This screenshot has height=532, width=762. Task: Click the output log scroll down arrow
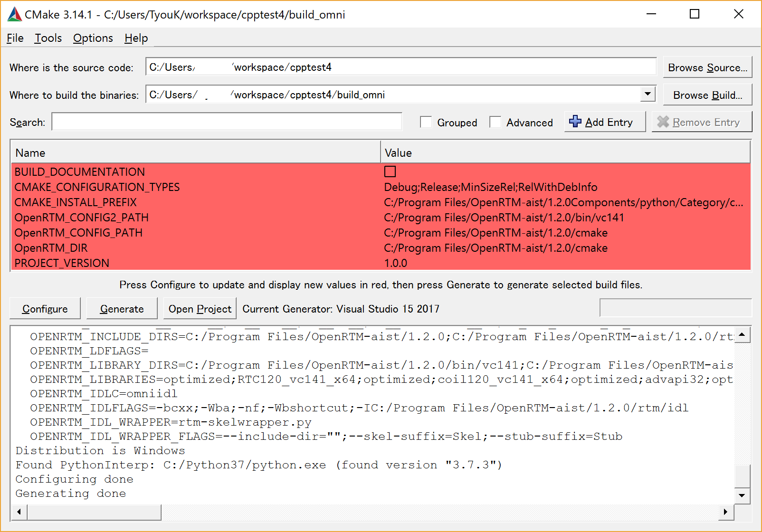tap(742, 495)
